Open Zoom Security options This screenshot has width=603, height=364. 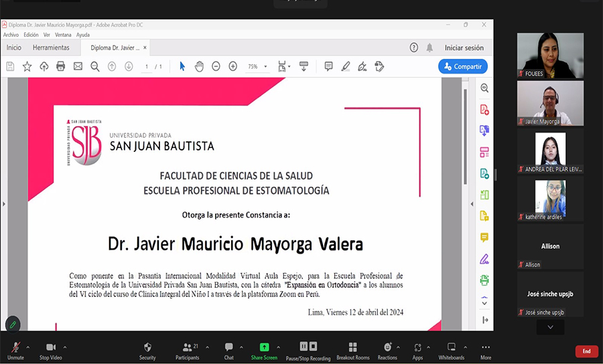[147, 351]
